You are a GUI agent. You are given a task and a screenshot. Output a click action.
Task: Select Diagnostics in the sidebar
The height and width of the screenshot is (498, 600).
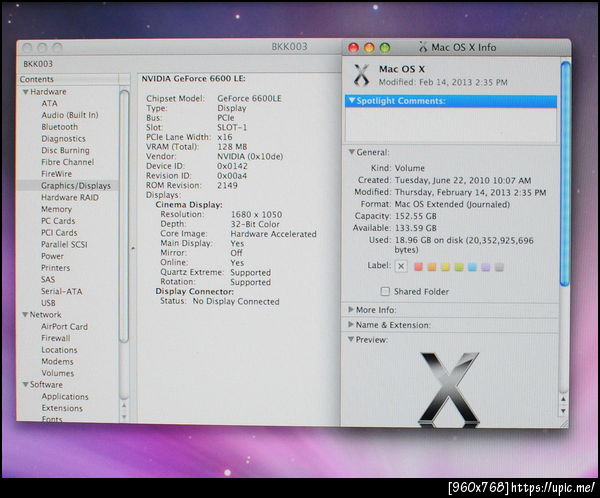[x=63, y=139]
